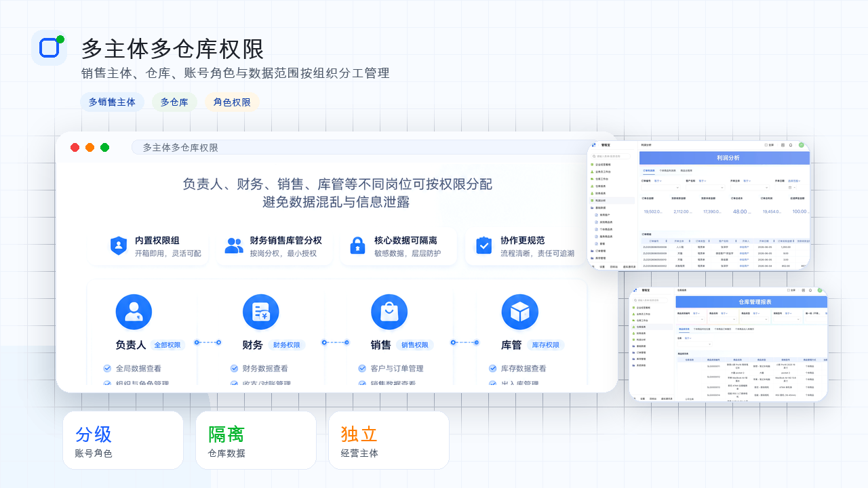Click the green avatar in the 仓库管理报表 window

click(x=820, y=290)
